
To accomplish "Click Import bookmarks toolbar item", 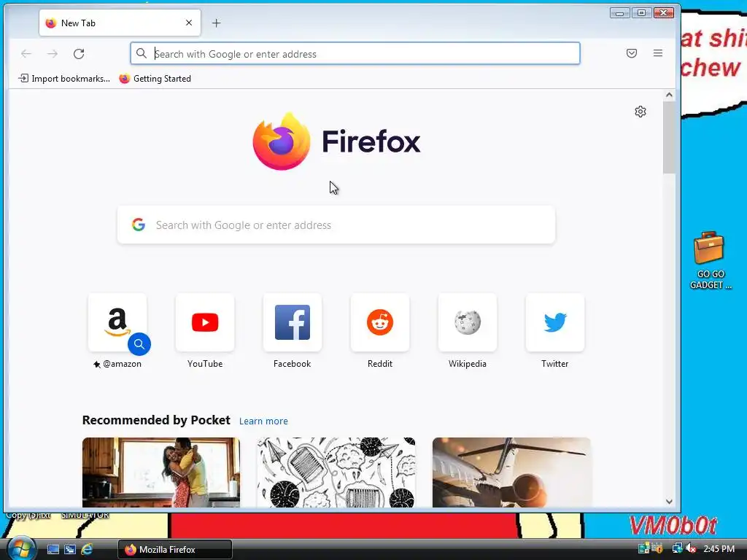I will click(64, 79).
